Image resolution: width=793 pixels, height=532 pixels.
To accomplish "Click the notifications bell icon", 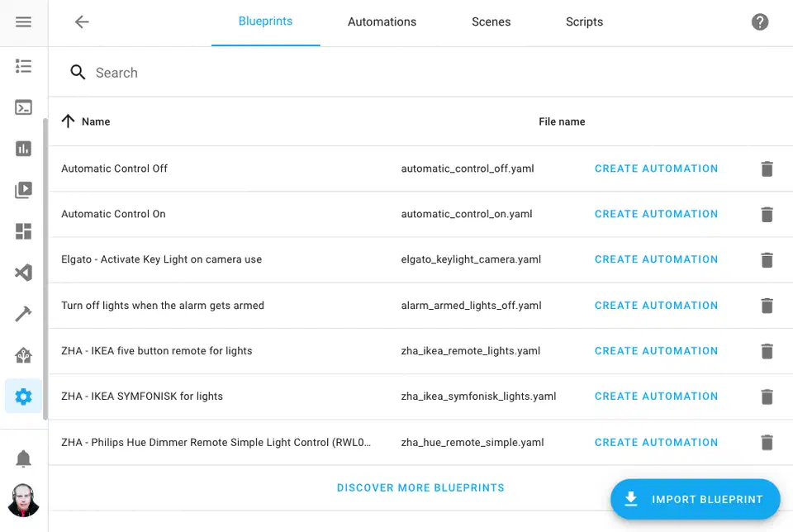I will pos(24,458).
